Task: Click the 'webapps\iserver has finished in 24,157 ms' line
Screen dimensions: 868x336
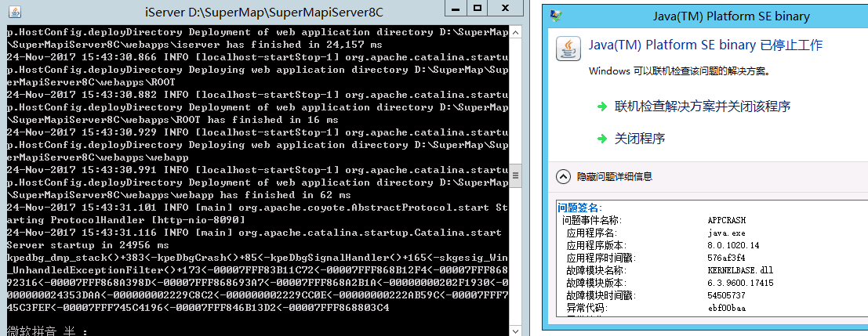Action: tap(194, 44)
